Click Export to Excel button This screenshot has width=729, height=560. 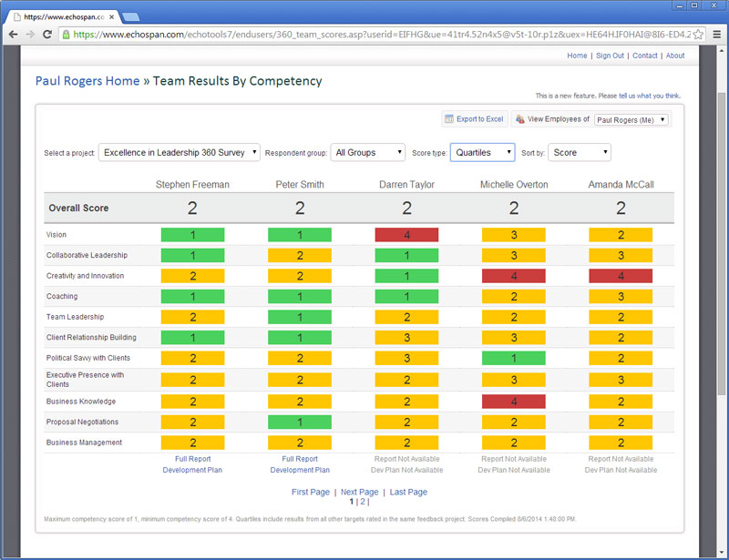[x=474, y=119]
